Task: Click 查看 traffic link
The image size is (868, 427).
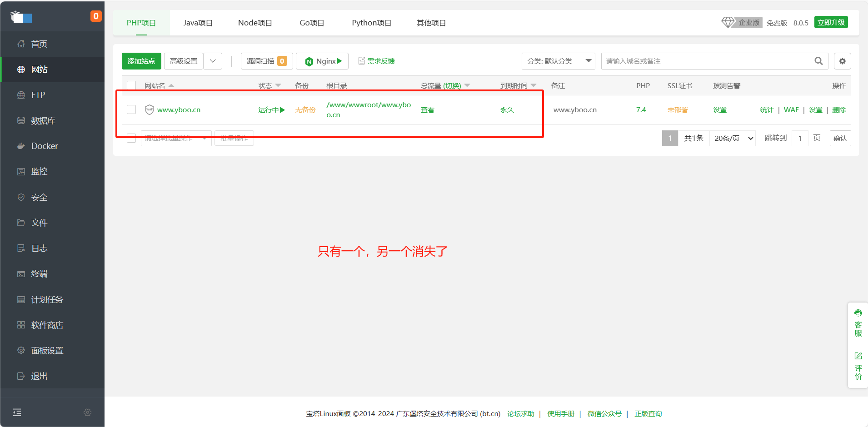Action: point(427,109)
